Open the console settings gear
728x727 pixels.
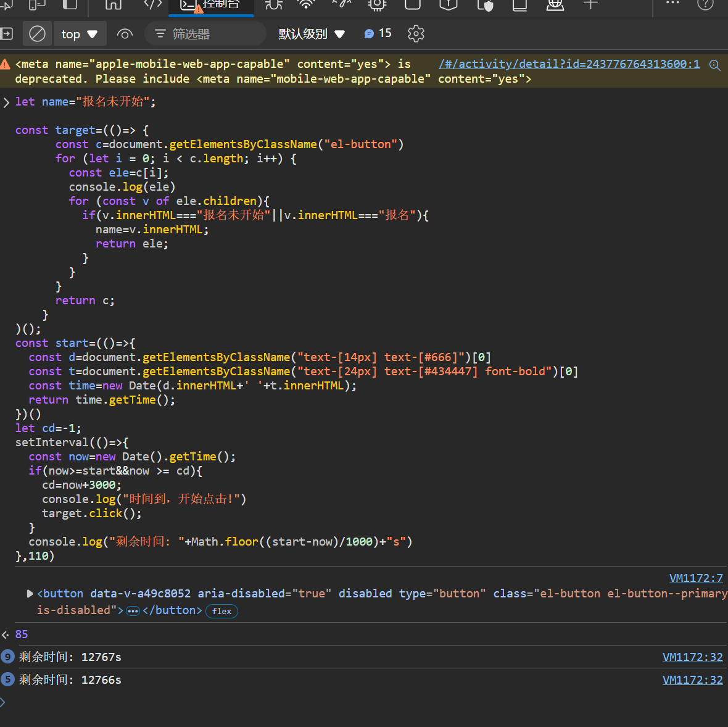[416, 34]
